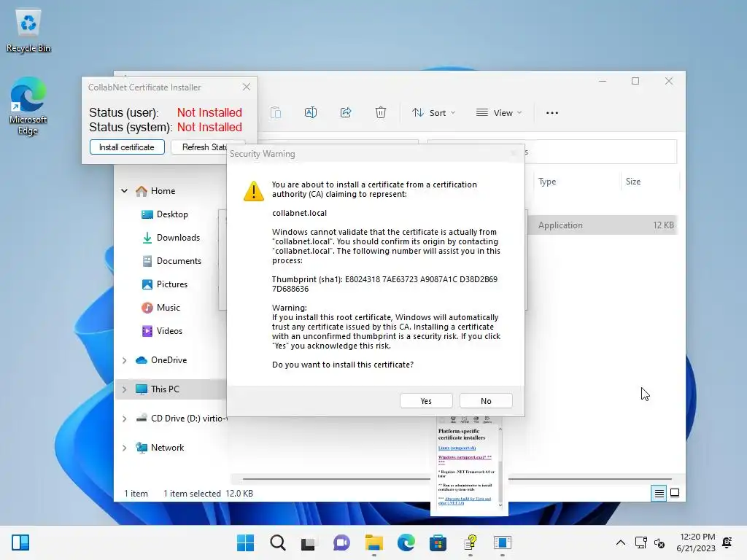Open Pictures in the navigation pane
747x560 pixels.
(172, 284)
